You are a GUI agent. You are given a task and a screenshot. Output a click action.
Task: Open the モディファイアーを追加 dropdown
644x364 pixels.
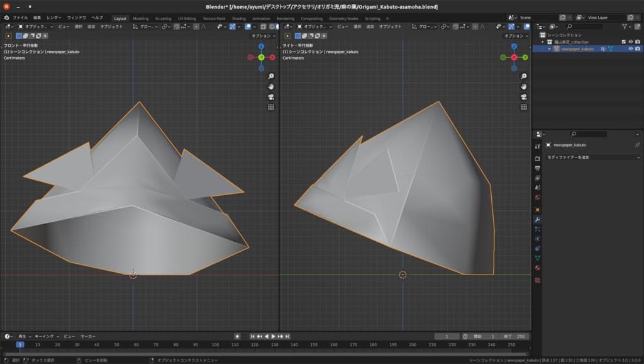pyautogui.click(x=592, y=157)
